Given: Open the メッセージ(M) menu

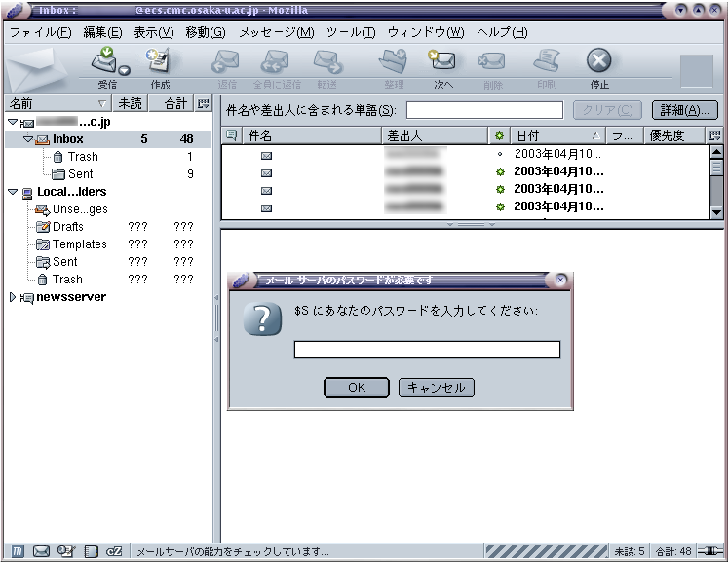Looking at the screenshot, I should [276, 32].
